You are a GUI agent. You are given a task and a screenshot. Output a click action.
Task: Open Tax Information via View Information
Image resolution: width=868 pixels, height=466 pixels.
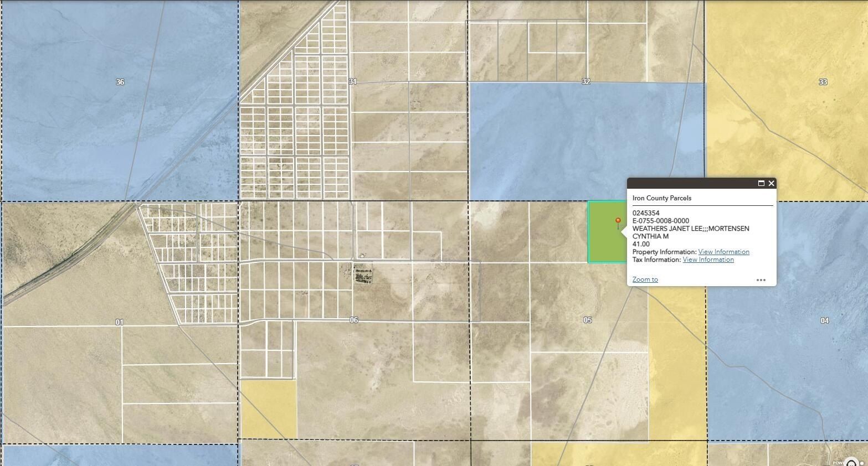tap(707, 259)
